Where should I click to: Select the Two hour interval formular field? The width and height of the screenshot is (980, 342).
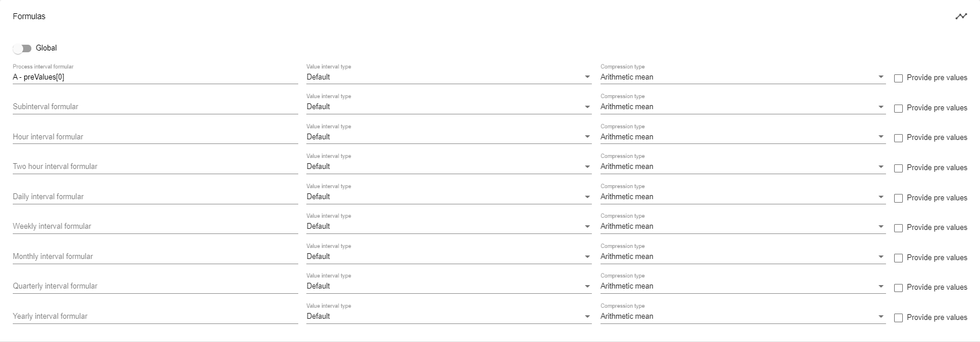(x=155, y=167)
